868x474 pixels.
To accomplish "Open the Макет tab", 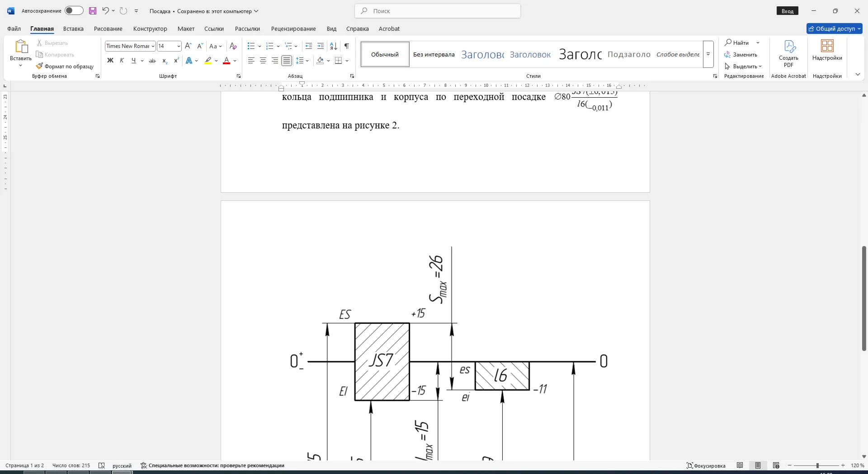I will click(186, 28).
